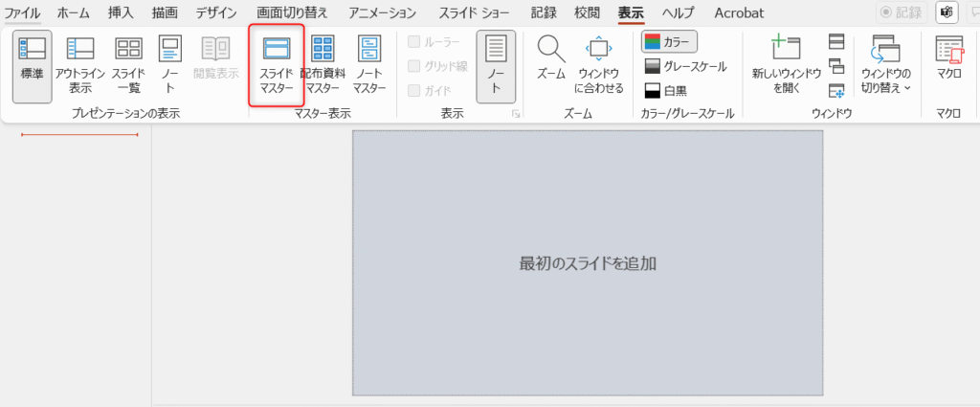Open スライド一覧 slide sorter view
This screenshot has width=980, height=407.
[x=129, y=66]
